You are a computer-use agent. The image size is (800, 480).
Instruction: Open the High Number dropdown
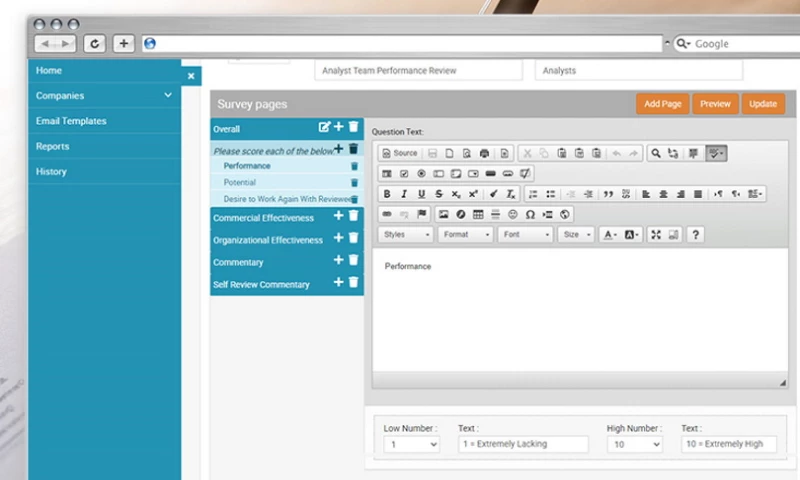pyautogui.click(x=635, y=444)
